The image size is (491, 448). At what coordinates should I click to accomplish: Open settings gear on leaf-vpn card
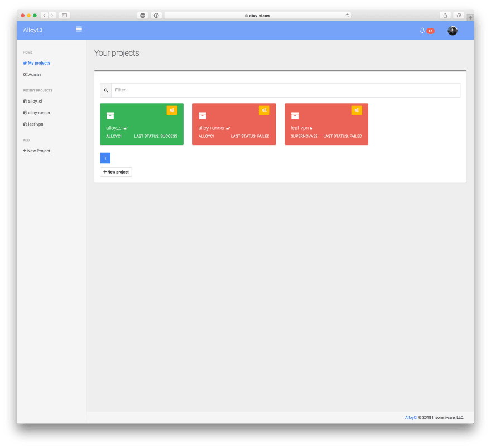[x=357, y=110]
